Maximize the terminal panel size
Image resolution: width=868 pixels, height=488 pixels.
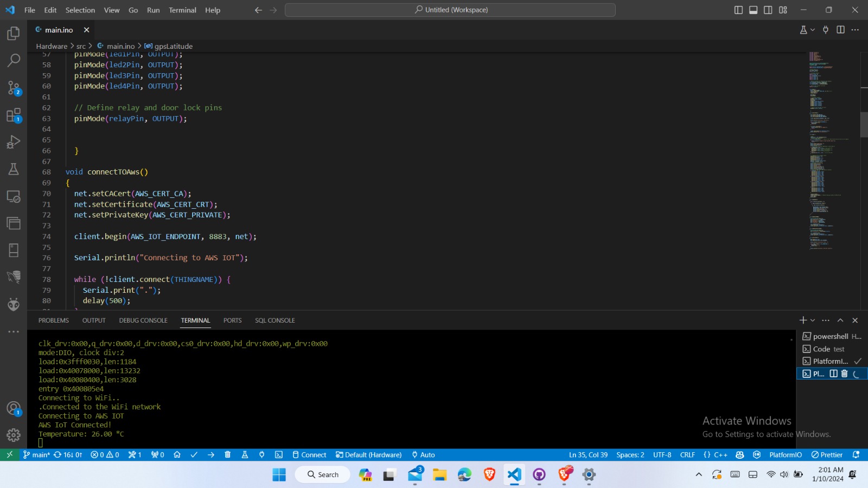coord(840,320)
